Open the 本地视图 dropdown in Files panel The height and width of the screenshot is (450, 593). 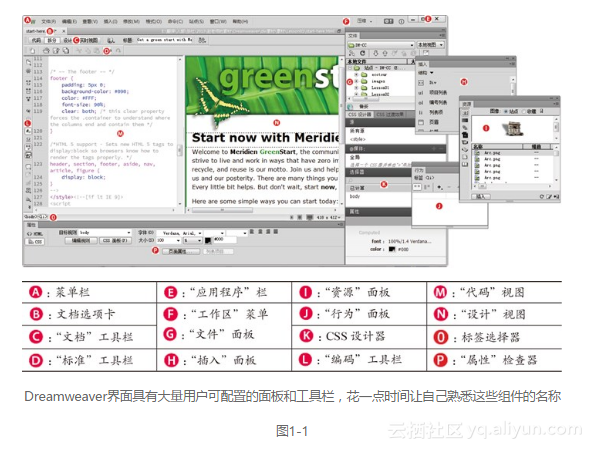pos(430,45)
